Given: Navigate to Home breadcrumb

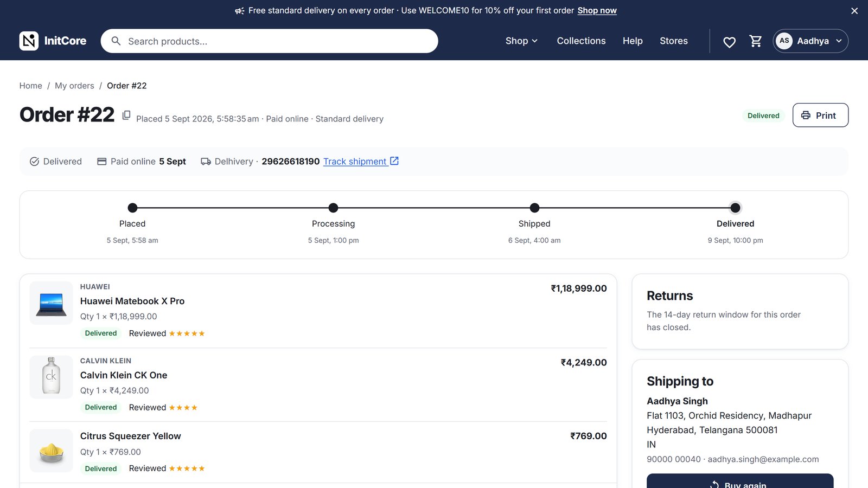Looking at the screenshot, I should click(x=31, y=86).
